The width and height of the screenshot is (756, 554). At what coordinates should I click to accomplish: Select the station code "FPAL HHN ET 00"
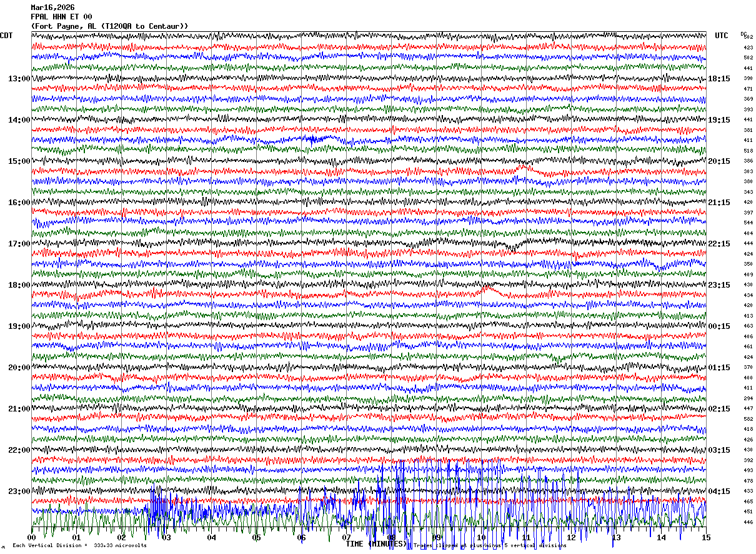tap(61, 17)
